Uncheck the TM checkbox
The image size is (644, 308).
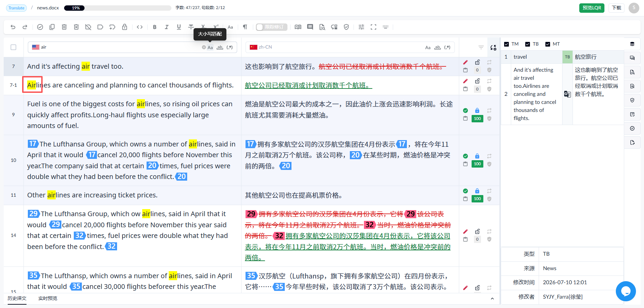(x=506, y=44)
